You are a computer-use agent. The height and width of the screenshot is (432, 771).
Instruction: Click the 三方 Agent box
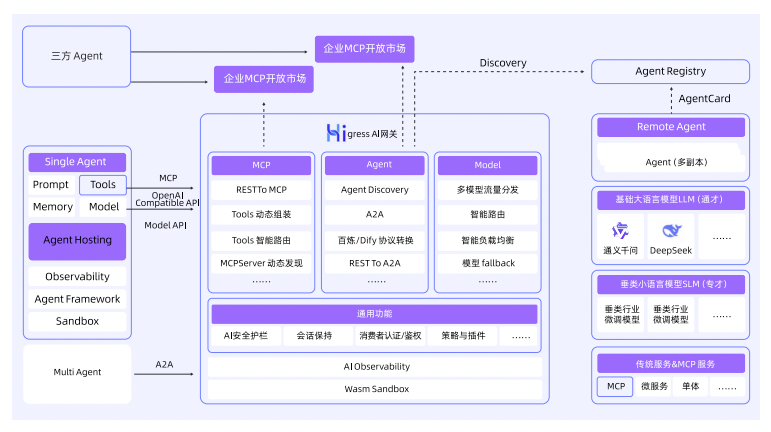(77, 57)
